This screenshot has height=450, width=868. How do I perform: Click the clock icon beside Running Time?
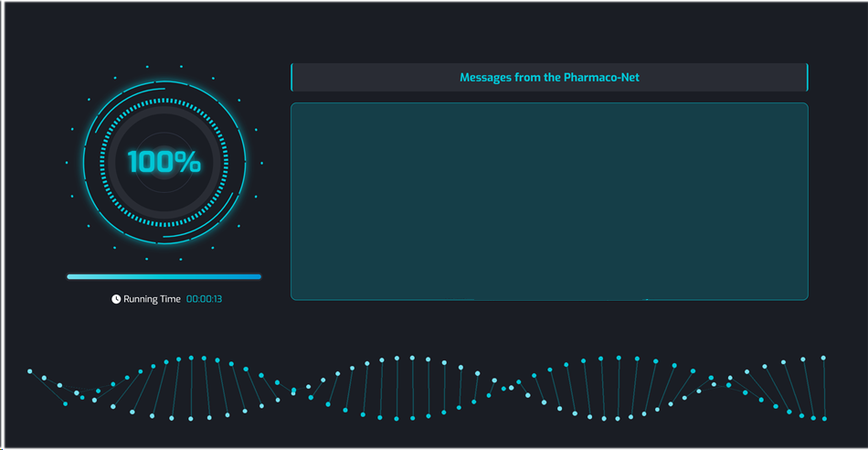coord(116,299)
